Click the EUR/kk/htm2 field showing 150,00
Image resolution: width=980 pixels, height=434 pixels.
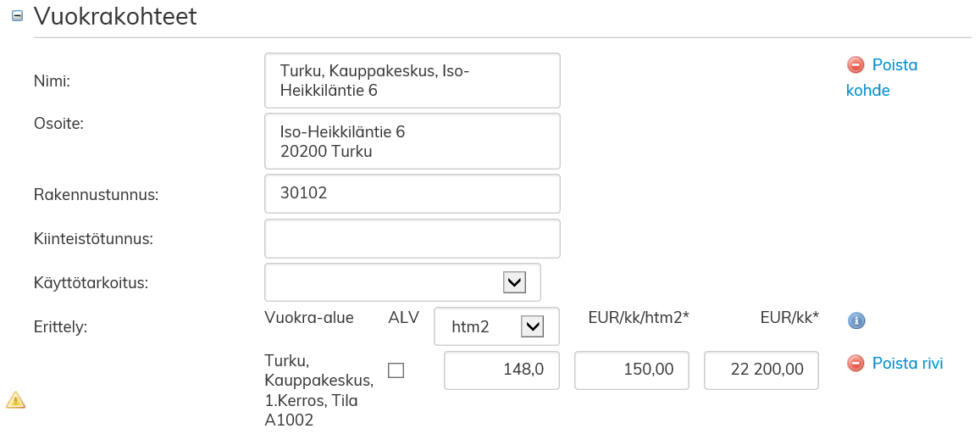pos(632,370)
